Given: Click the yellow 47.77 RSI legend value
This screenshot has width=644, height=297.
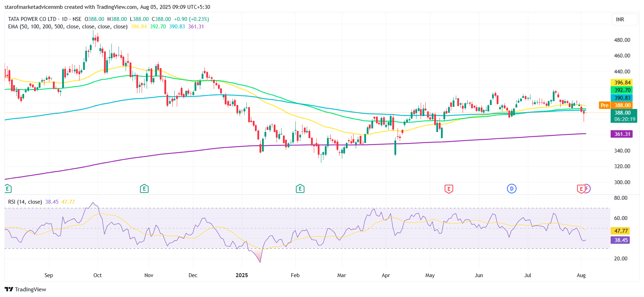Looking at the screenshot, I should click(x=68, y=202).
